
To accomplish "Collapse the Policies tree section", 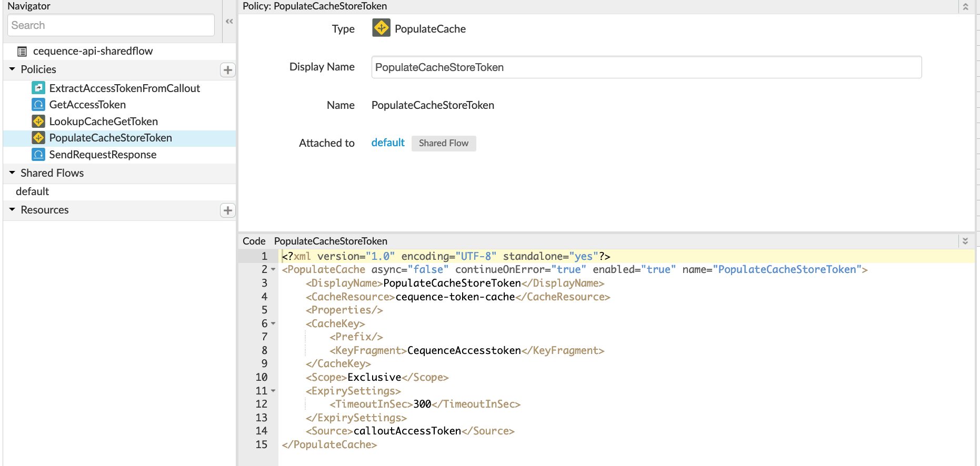I will (x=12, y=69).
